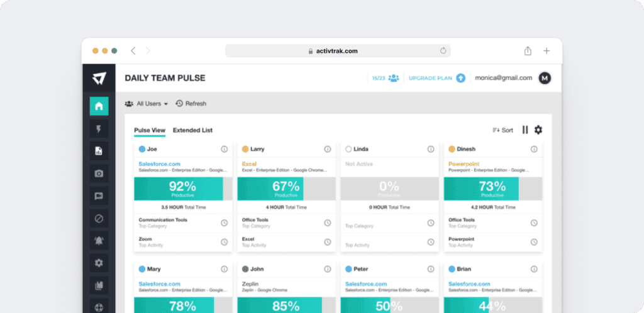
Task: Click the 15/23 user count
Action: 379,78
